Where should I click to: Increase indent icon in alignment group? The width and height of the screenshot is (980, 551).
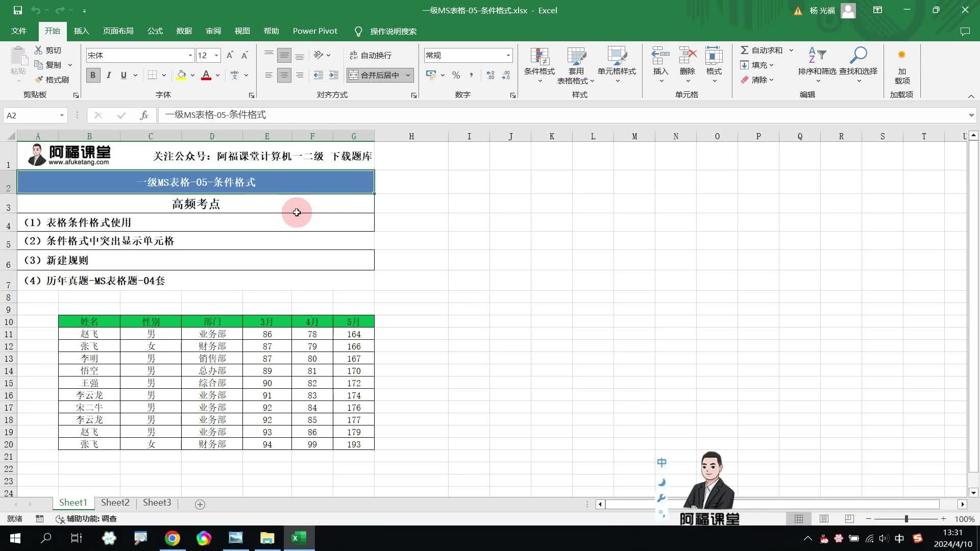(333, 75)
